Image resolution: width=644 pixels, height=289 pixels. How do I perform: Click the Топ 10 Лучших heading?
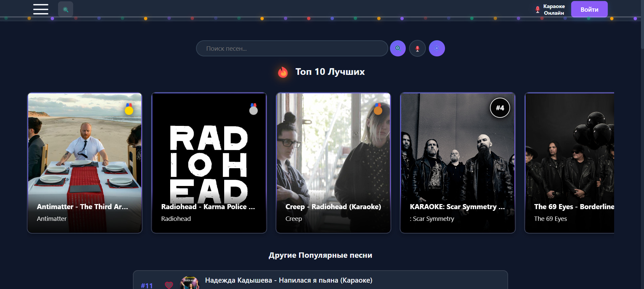pyautogui.click(x=330, y=72)
